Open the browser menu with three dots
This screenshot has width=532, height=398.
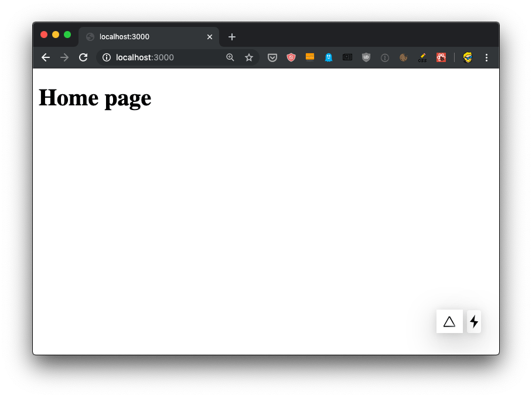[x=486, y=57]
